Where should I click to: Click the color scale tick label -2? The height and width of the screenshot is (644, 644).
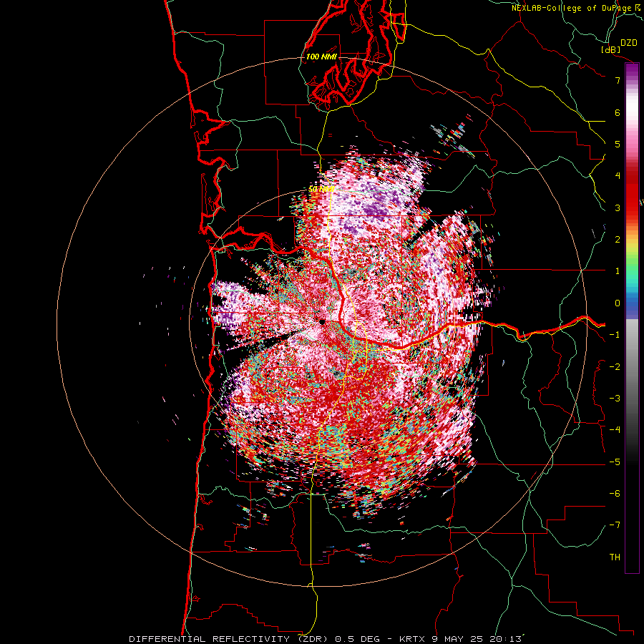tap(615, 366)
